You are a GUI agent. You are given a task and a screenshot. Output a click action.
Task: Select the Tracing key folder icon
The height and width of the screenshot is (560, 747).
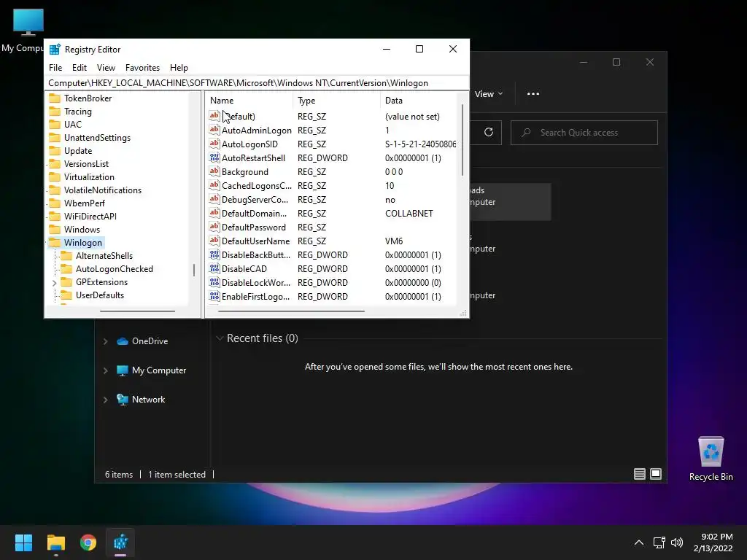[55, 112]
